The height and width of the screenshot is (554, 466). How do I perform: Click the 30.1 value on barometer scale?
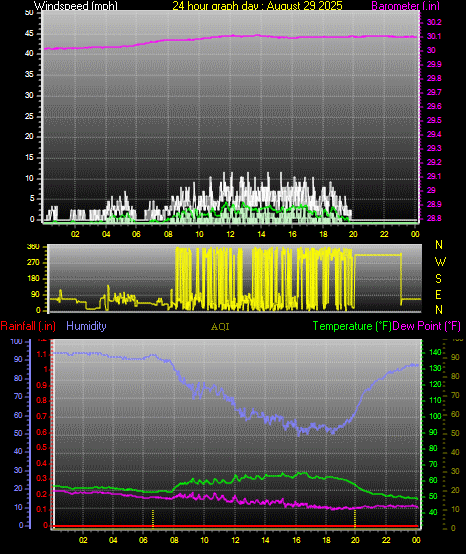(434, 36)
